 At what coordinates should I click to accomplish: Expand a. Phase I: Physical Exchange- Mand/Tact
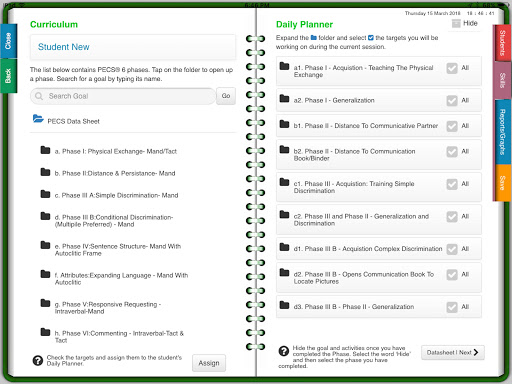[116, 151]
